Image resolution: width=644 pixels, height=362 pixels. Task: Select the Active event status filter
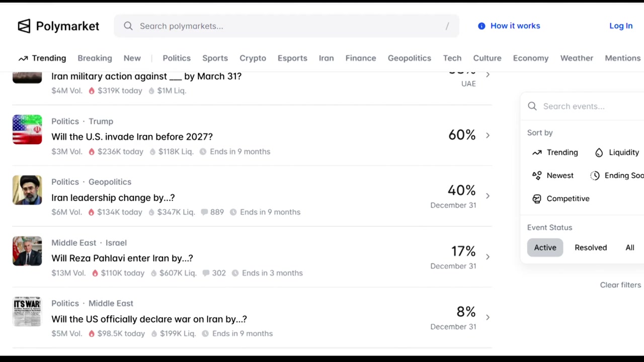coord(545,247)
